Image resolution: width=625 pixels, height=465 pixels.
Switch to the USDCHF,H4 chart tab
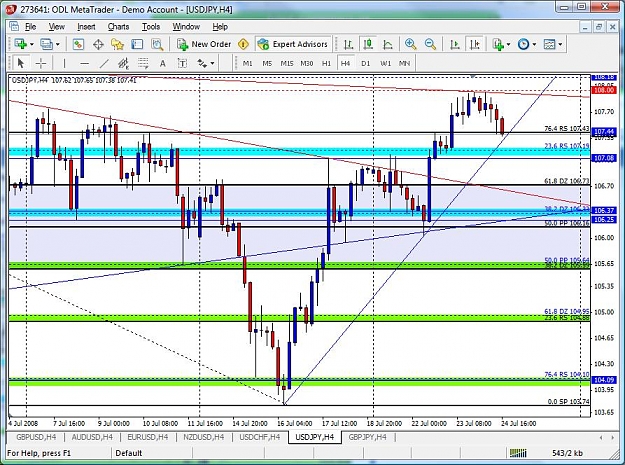[x=259, y=437]
